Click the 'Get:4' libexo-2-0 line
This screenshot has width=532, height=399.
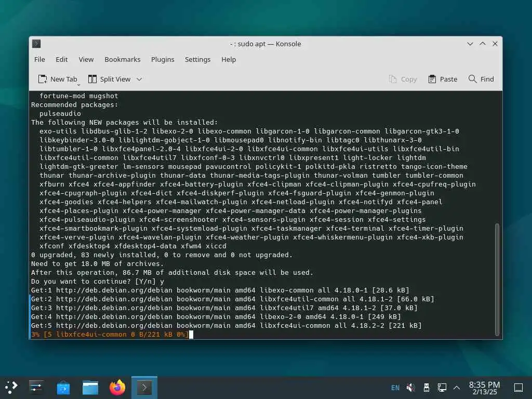216,317
